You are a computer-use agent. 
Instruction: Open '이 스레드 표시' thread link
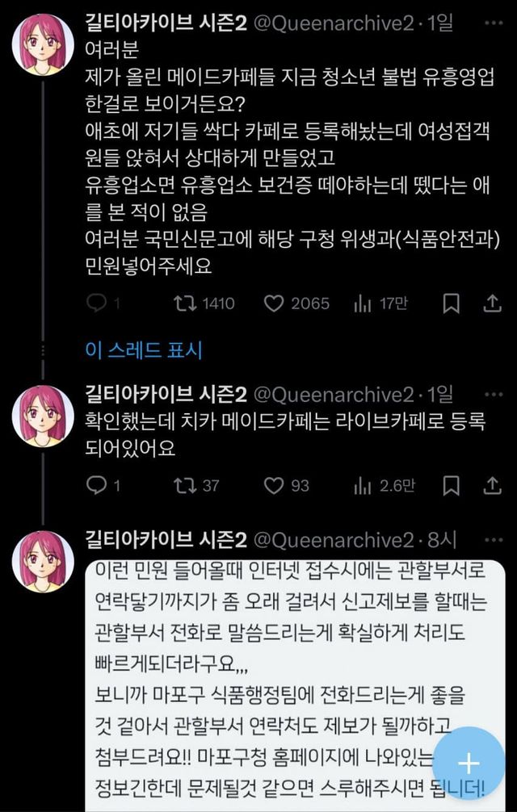tap(144, 349)
